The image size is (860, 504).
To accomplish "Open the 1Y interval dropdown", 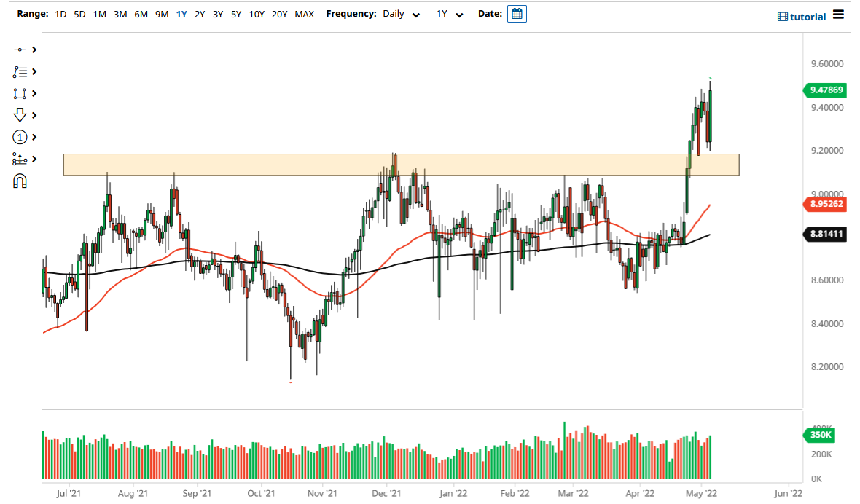I will click(x=448, y=14).
